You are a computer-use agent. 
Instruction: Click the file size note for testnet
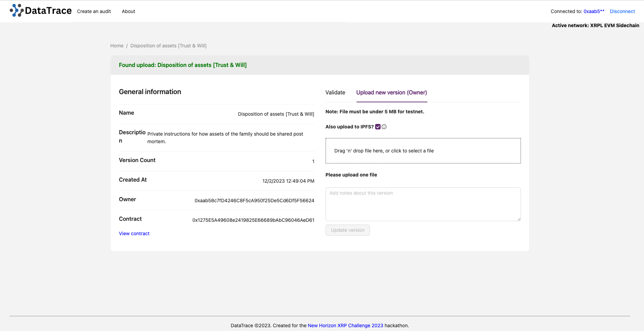(375, 112)
